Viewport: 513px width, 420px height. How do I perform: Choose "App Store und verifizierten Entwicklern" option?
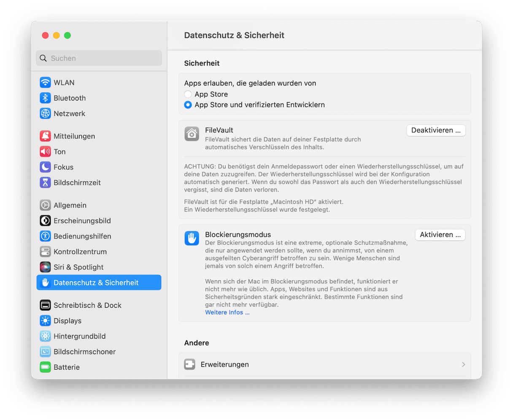click(188, 105)
